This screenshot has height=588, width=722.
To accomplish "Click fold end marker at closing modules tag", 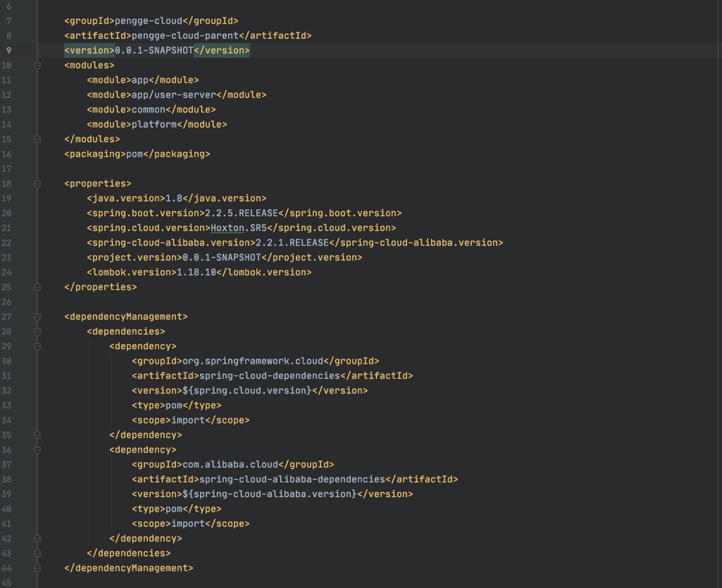I will 38,139.
